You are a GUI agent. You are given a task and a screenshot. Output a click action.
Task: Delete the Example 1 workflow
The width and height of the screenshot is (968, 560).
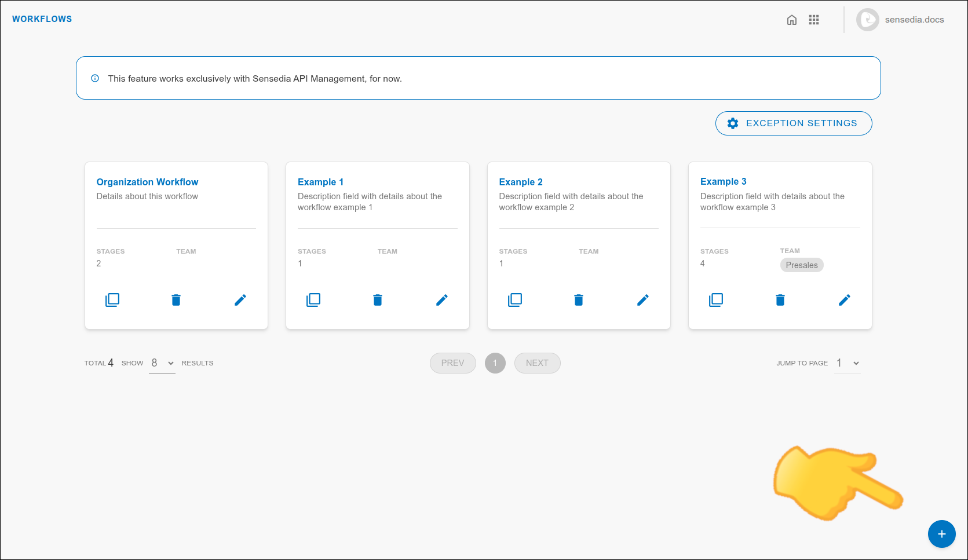[x=377, y=299]
